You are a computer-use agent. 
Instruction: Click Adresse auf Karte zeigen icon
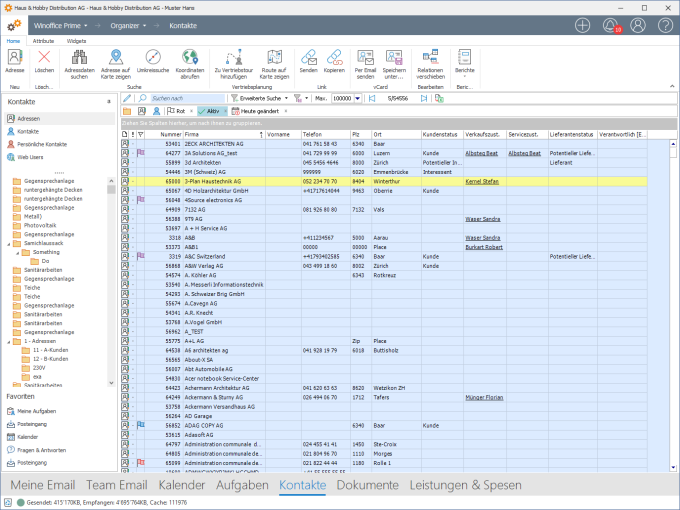[116, 57]
